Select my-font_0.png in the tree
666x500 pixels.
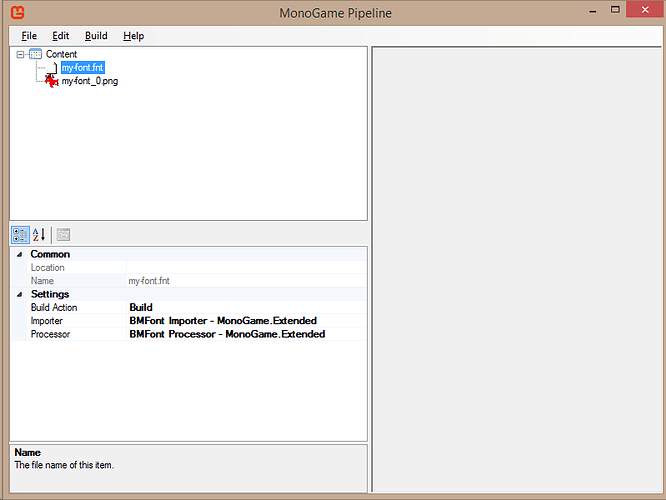(x=90, y=81)
